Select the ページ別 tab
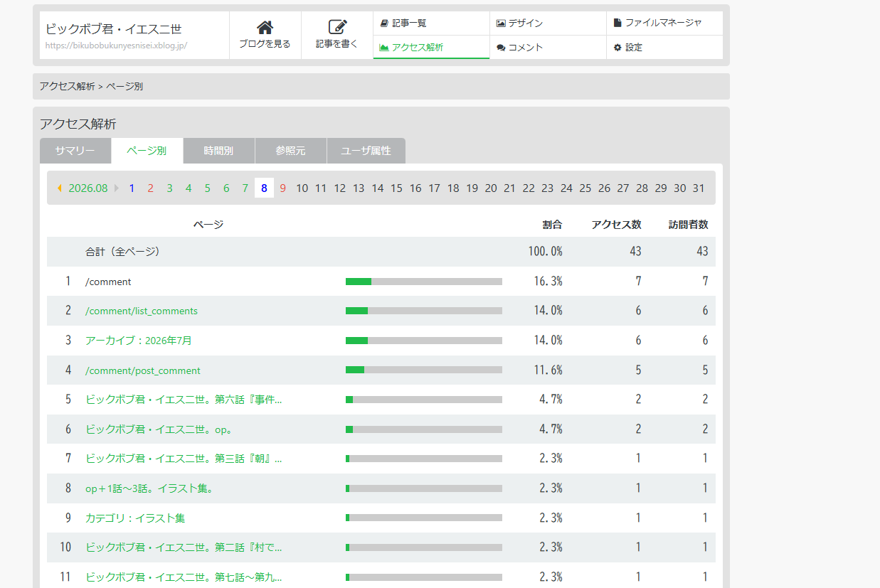 (147, 151)
